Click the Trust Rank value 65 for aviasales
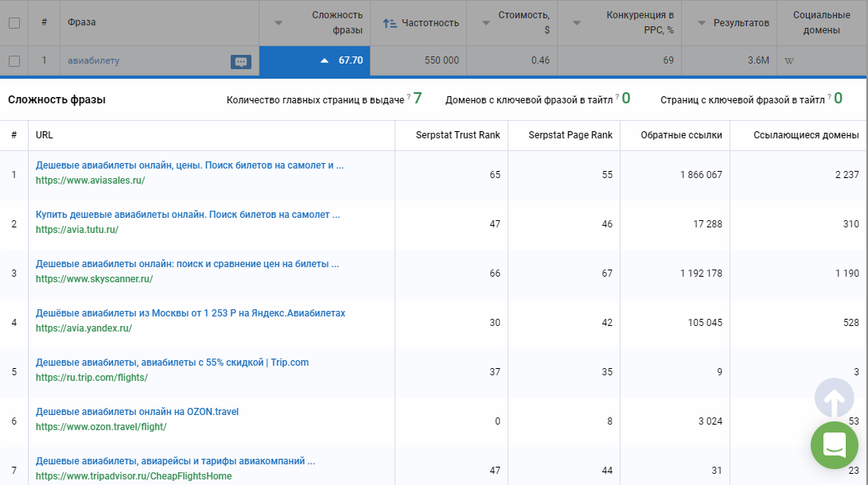 (x=495, y=175)
